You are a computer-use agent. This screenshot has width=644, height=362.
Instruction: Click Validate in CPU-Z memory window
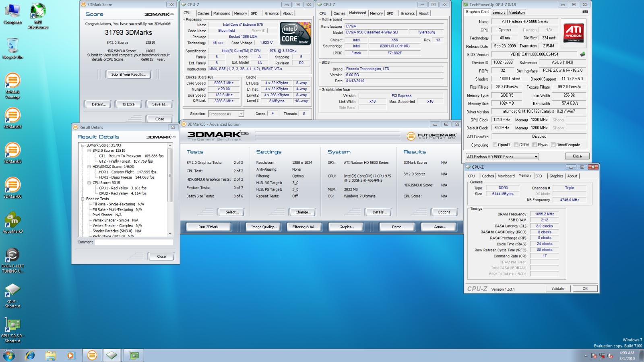click(558, 289)
